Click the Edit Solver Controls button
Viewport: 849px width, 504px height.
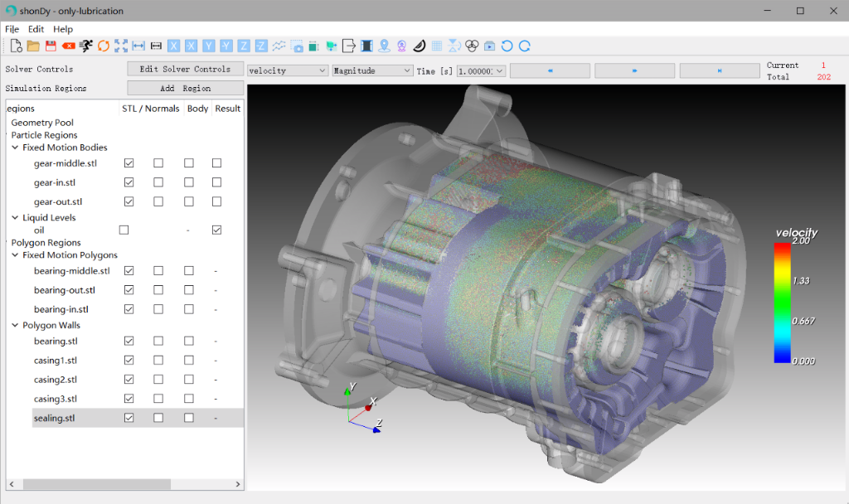(185, 69)
